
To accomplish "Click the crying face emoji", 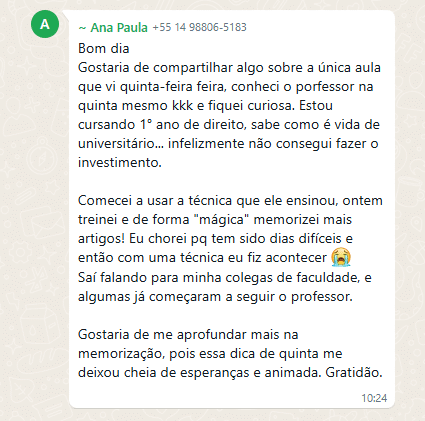I will point(341,257).
